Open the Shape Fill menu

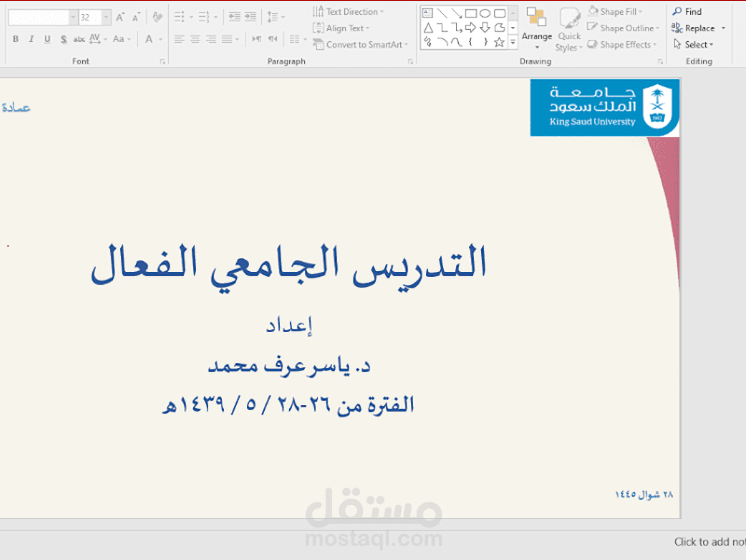coord(615,11)
